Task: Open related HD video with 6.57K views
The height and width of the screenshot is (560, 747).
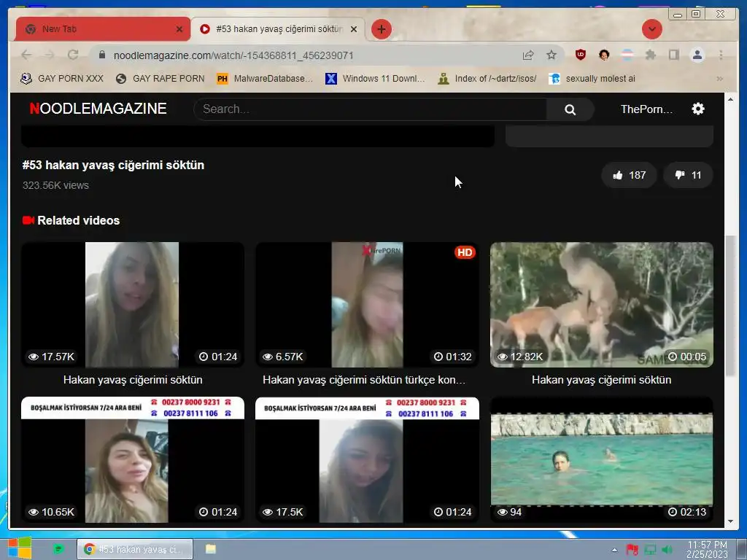Action: click(367, 305)
